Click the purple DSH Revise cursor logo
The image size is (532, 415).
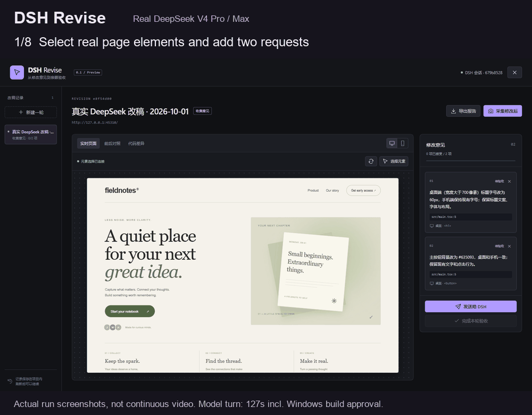(17, 72)
